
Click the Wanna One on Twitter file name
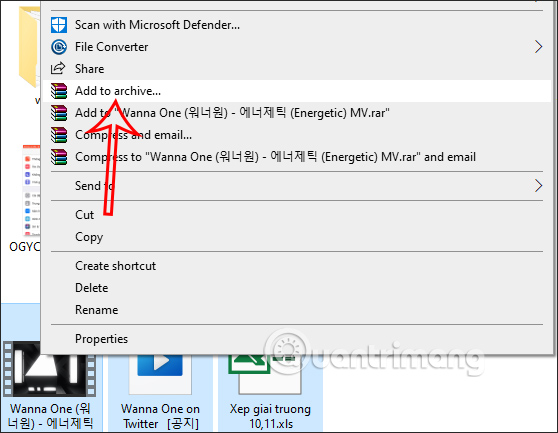tap(160, 416)
